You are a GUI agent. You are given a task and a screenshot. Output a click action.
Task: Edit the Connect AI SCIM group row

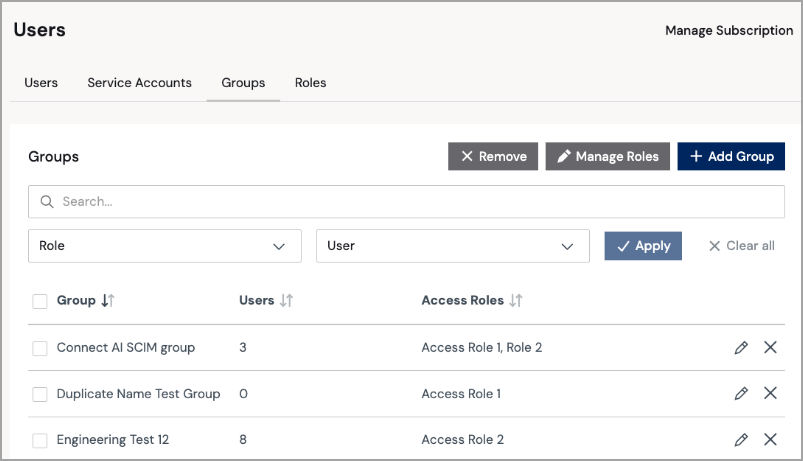pyautogui.click(x=741, y=347)
